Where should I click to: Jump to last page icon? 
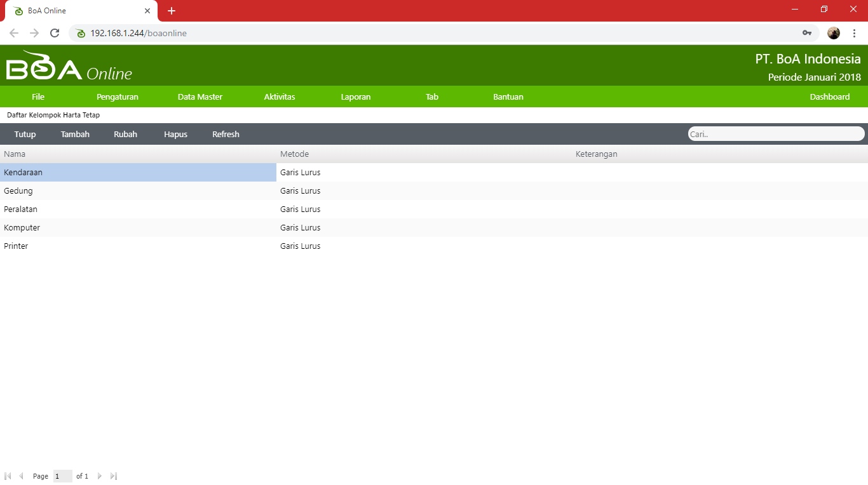[x=114, y=476]
